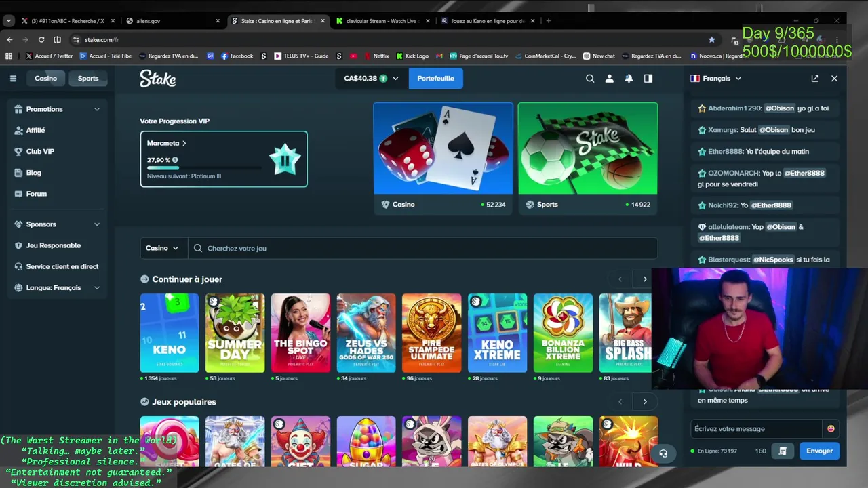Show next Continuer à jouer games

(x=645, y=279)
